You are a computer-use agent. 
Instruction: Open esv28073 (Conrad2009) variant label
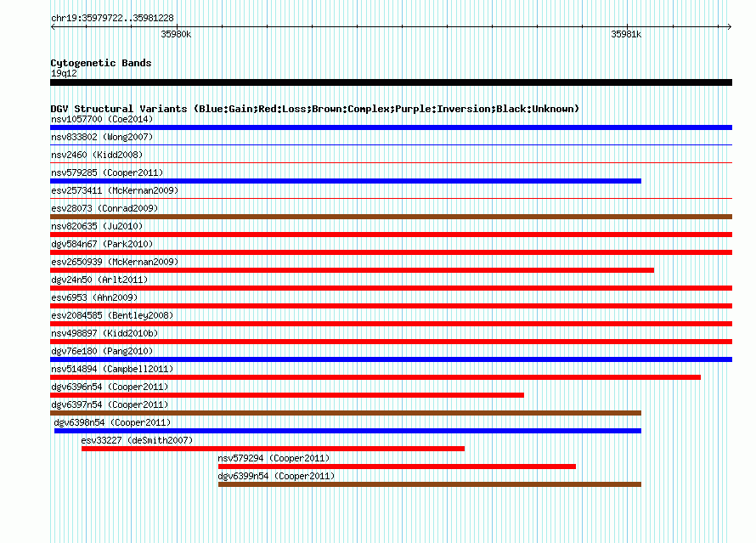click(104, 208)
